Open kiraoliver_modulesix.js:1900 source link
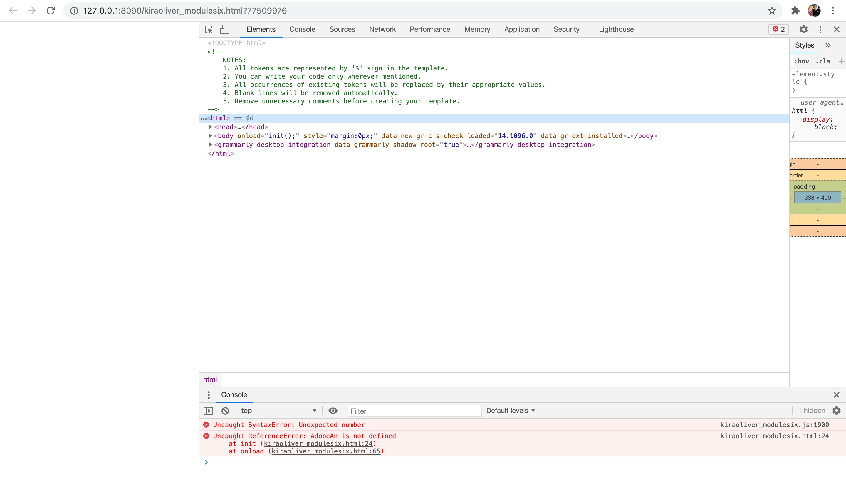Image resolution: width=846 pixels, height=504 pixels. tap(774, 425)
